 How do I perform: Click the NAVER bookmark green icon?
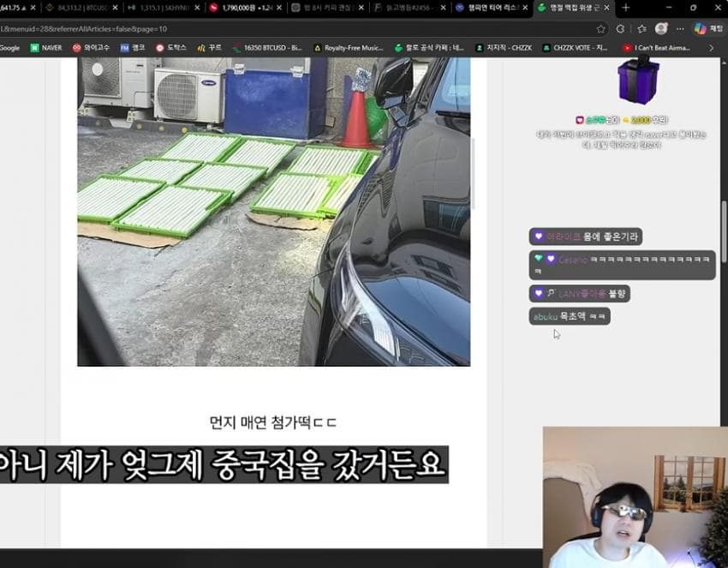34,48
